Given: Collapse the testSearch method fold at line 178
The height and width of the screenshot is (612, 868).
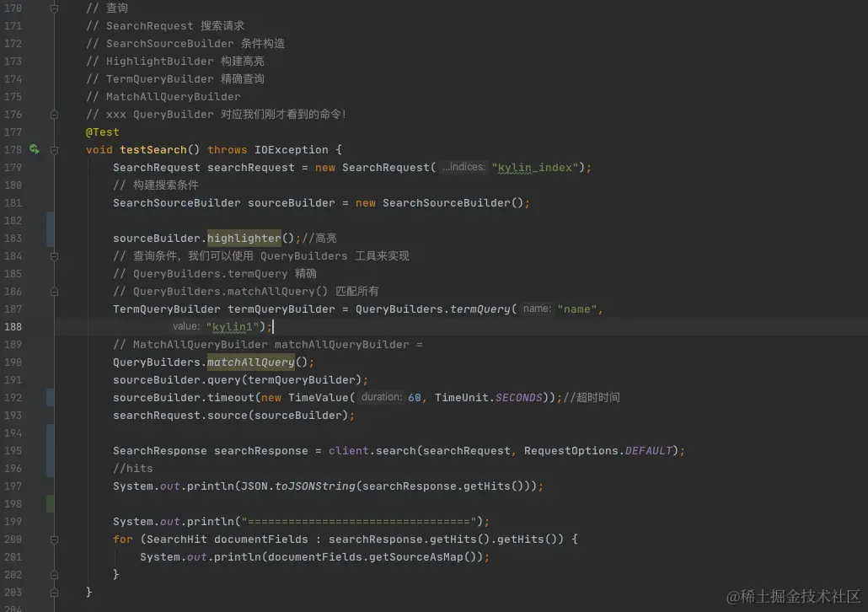Looking at the screenshot, I should pyautogui.click(x=54, y=150).
